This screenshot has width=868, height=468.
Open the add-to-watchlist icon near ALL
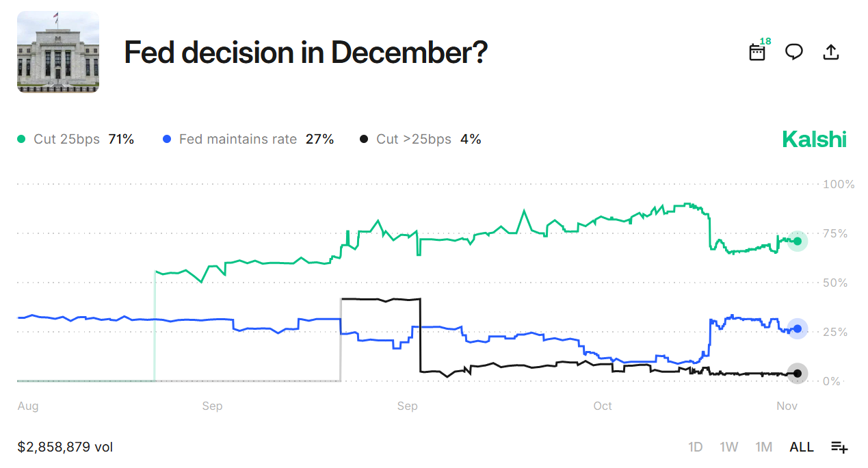coord(839,446)
